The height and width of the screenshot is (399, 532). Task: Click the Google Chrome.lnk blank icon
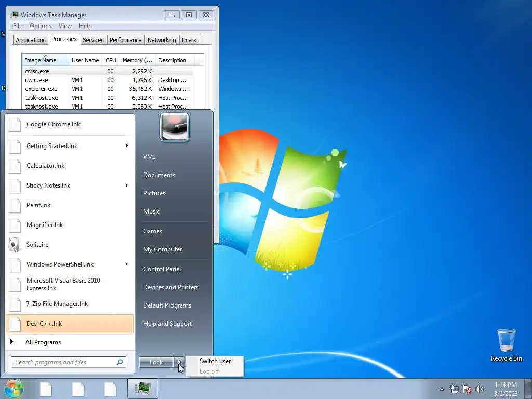(15, 125)
